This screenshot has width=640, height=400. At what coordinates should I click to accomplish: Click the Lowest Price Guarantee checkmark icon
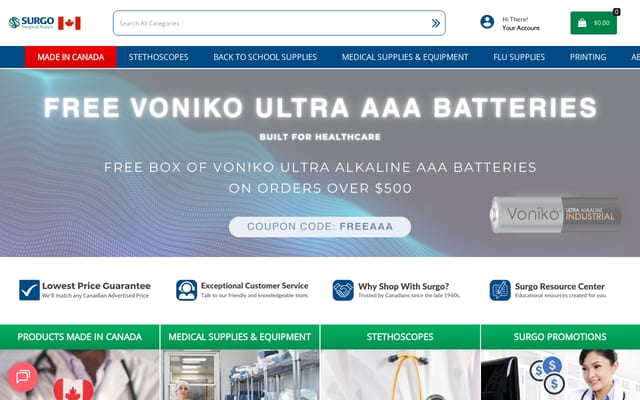click(29, 290)
